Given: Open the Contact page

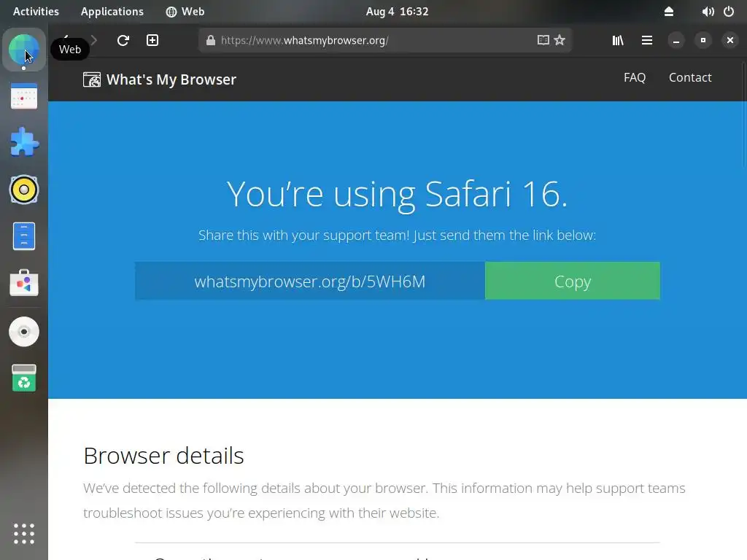Looking at the screenshot, I should click(x=690, y=77).
